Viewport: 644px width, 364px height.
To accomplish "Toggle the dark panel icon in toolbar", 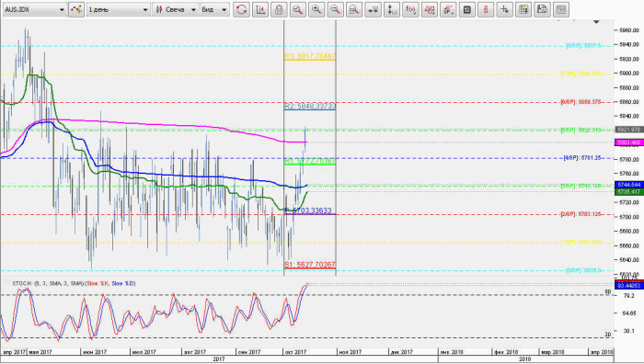I will pos(467,9).
